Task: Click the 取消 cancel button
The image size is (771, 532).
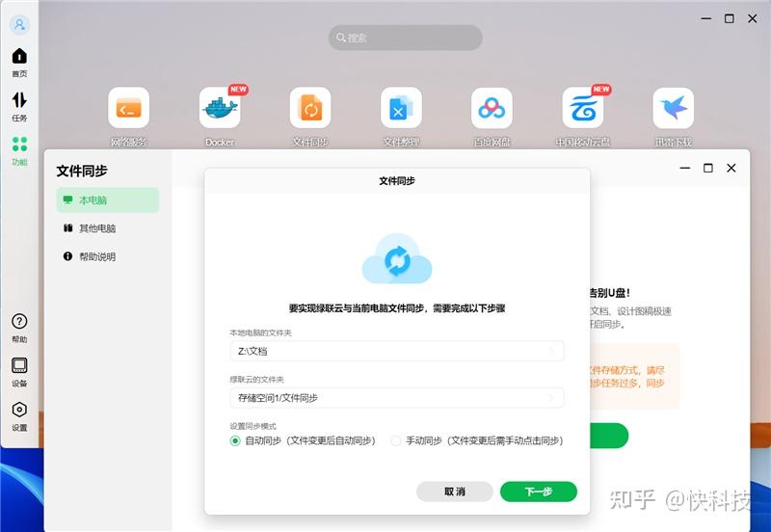Action: (x=455, y=492)
